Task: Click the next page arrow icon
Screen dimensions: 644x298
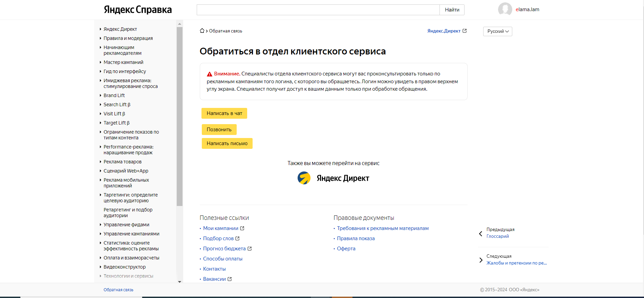Action: (x=481, y=260)
